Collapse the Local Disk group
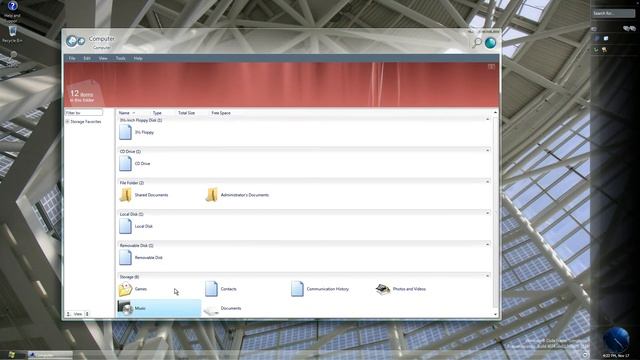Image resolution: width=640 pixels, height=360 pixels. [x=487, y=213]
